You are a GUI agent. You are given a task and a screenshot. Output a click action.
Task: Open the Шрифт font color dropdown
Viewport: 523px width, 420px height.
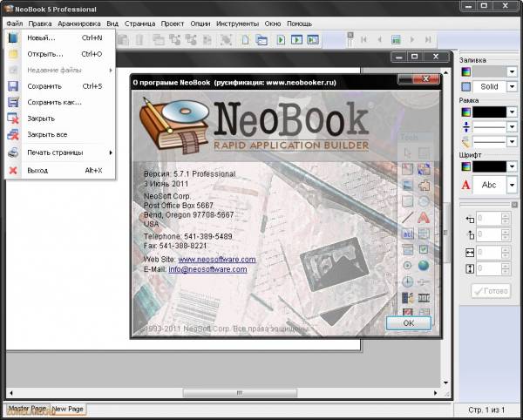[x=512, y=166]
